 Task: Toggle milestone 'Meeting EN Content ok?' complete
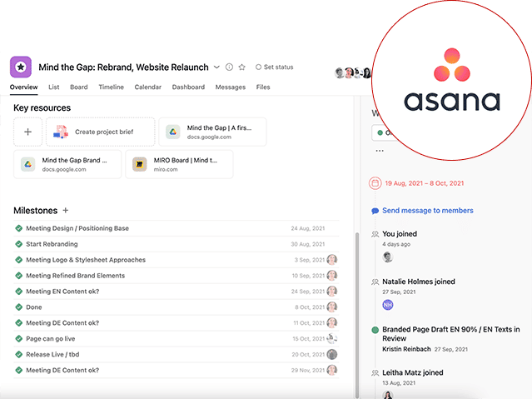(18, 292)
